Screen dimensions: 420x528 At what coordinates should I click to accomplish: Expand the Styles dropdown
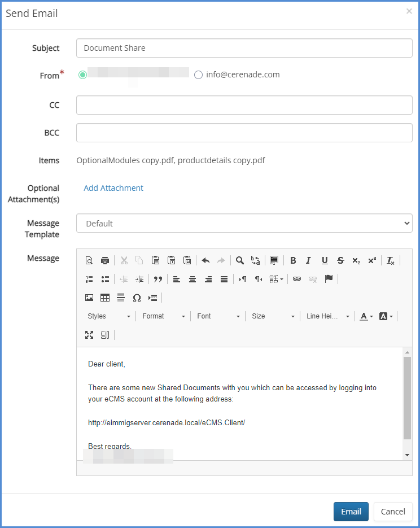pyautogui.click(x=109, y=316)
